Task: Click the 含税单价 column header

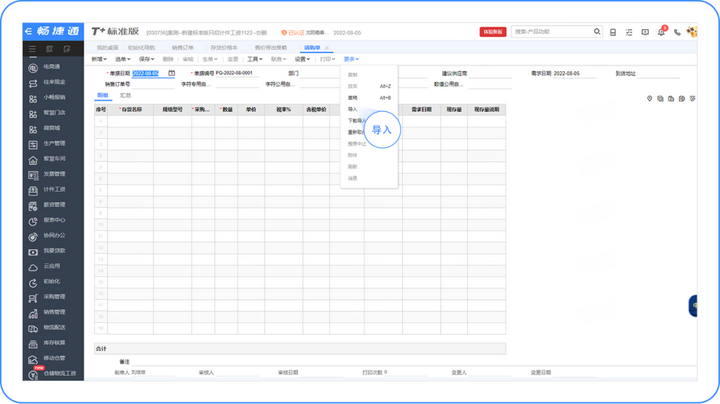Action: tap(316, 110)
